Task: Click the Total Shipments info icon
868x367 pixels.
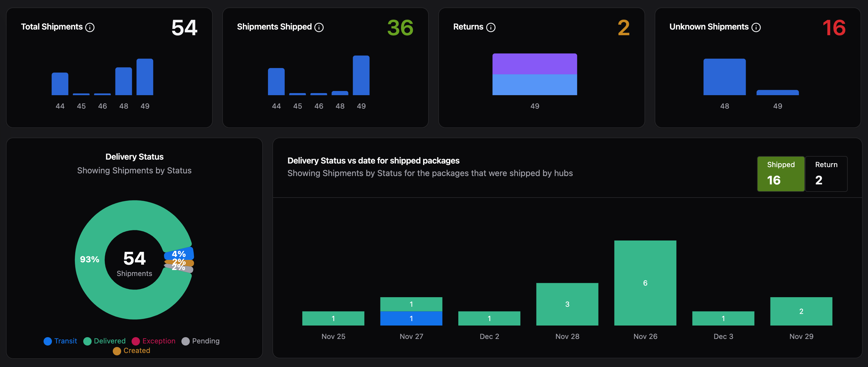Action: tap(90, 27)
